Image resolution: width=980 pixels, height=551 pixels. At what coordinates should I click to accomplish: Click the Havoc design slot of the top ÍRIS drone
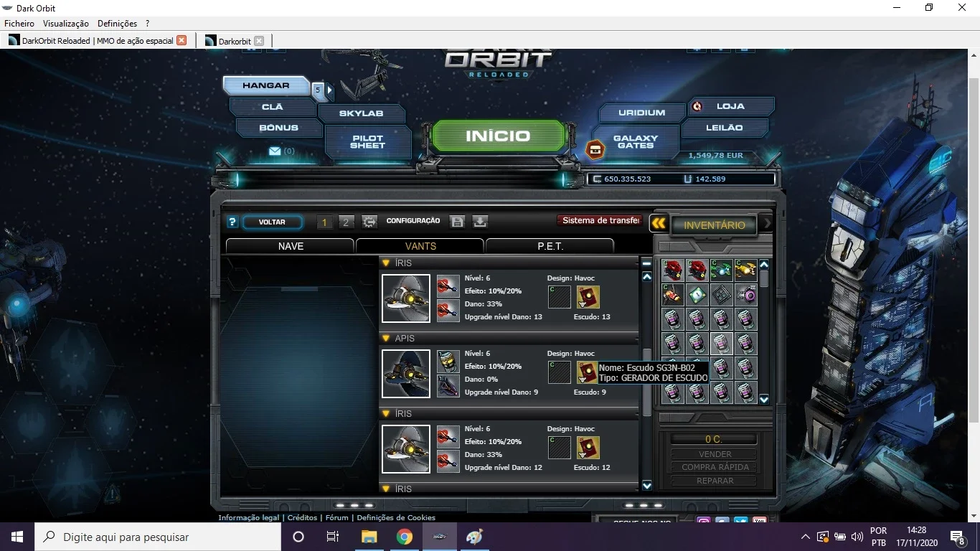click(x=560, y=297)
